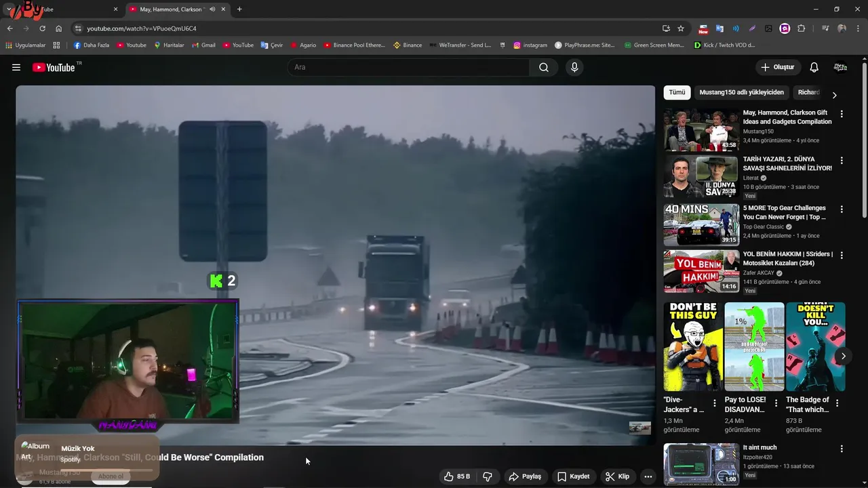
Task: Click the browser address bar URL
Action: 142,28
